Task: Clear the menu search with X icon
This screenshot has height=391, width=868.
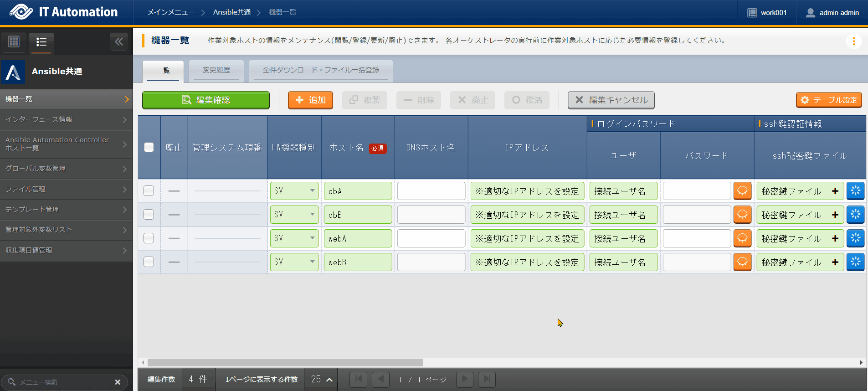Action: pos(118,382)
